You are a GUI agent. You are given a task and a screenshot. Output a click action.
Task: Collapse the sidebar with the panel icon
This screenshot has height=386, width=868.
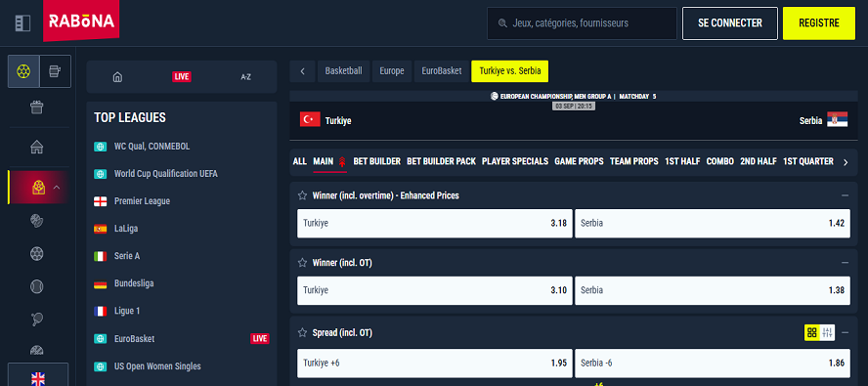(22, 22)
